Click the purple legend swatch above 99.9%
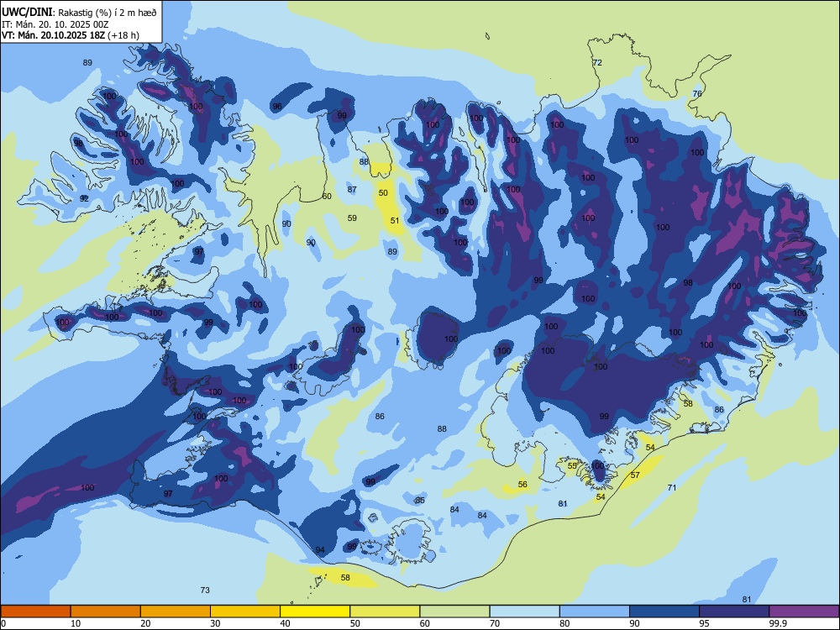Viewport: 840px width, 630px height. [x=804, y=612]
